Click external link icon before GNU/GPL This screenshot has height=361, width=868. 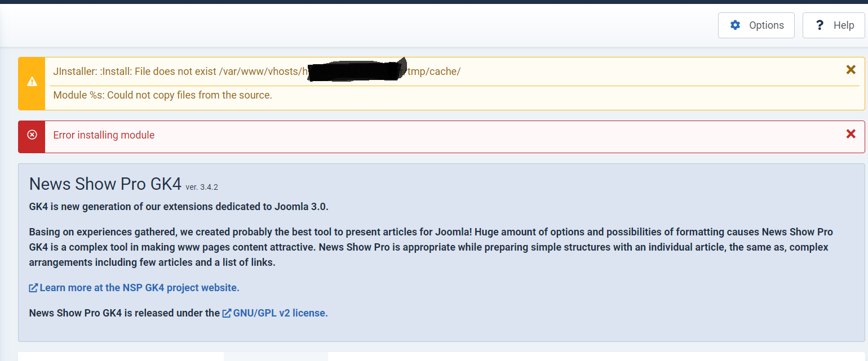coord(227,313)
